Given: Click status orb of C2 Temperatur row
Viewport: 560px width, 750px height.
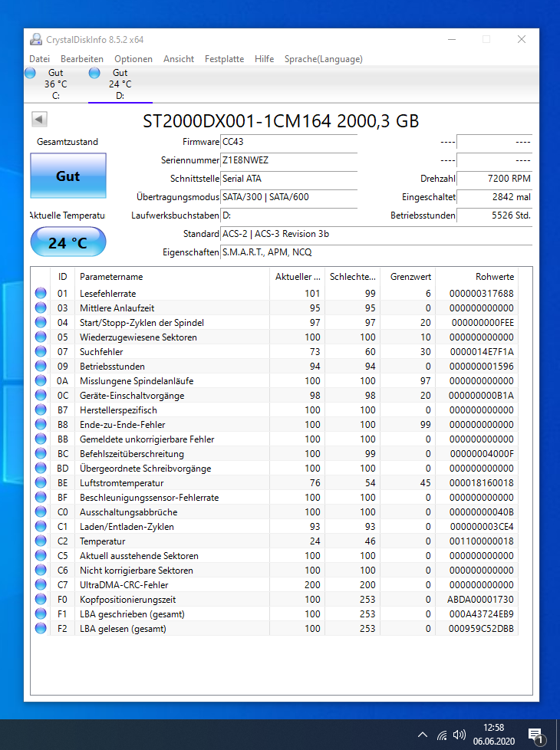Looking at the screenshot, I should click(x=41, y=541).
